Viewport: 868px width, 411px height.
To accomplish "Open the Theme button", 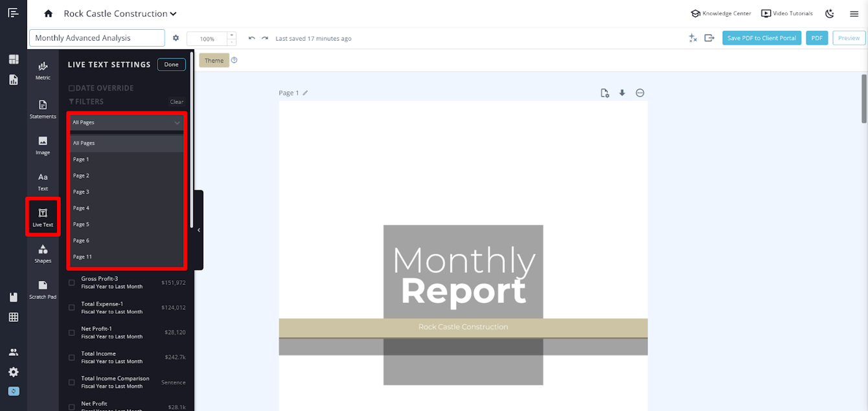I will [x=214, y=61].
